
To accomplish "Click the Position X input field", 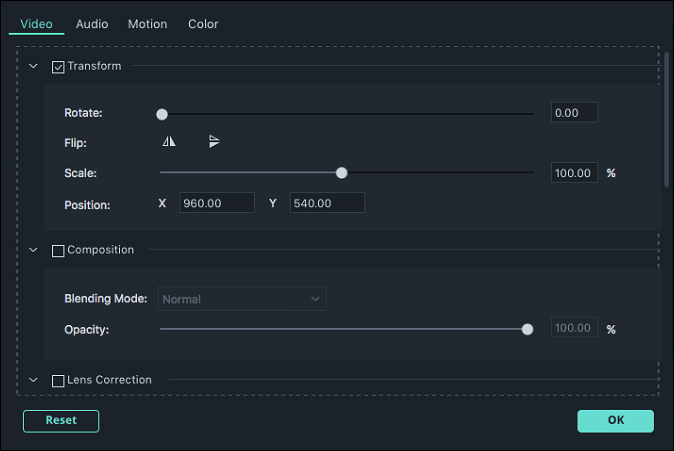I will coord(217,203).
